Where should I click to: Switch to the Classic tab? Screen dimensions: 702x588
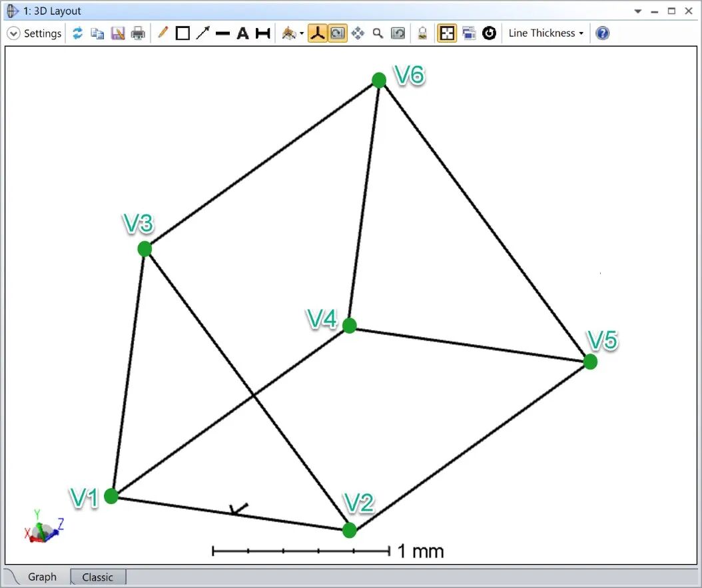pos(98,577)
